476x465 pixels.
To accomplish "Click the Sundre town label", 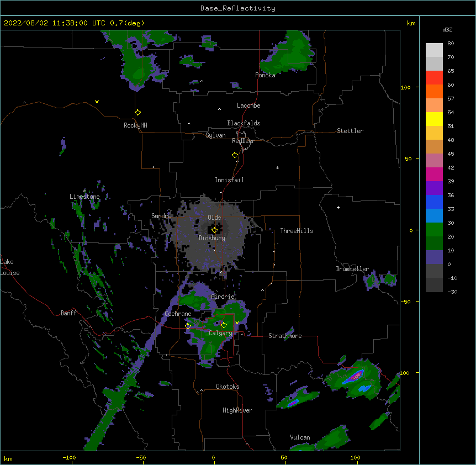I will point(161,216).
